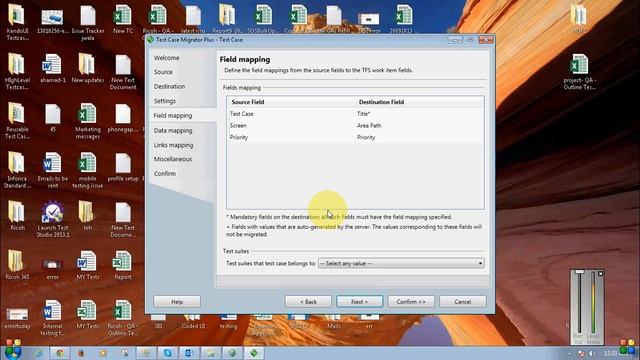Open the New updates folder
The width and height of the screenshot is (640, 360).
point(87,68)
